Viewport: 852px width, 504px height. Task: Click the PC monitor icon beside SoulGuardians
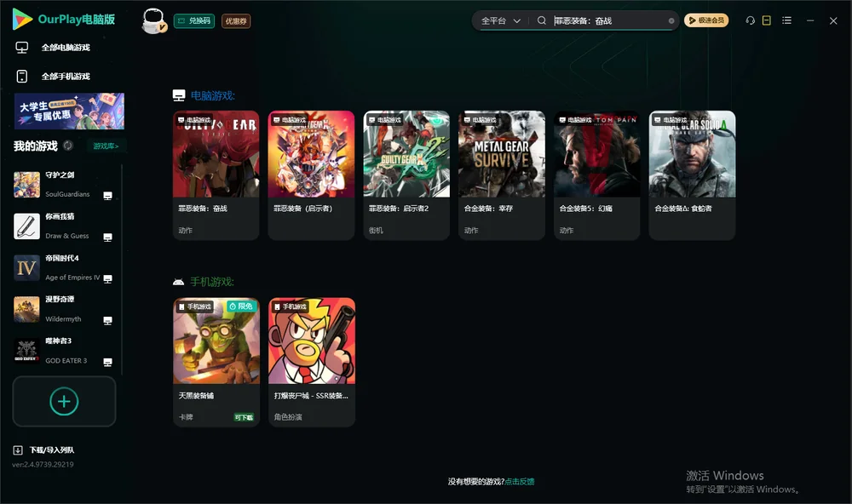[107, 196]
